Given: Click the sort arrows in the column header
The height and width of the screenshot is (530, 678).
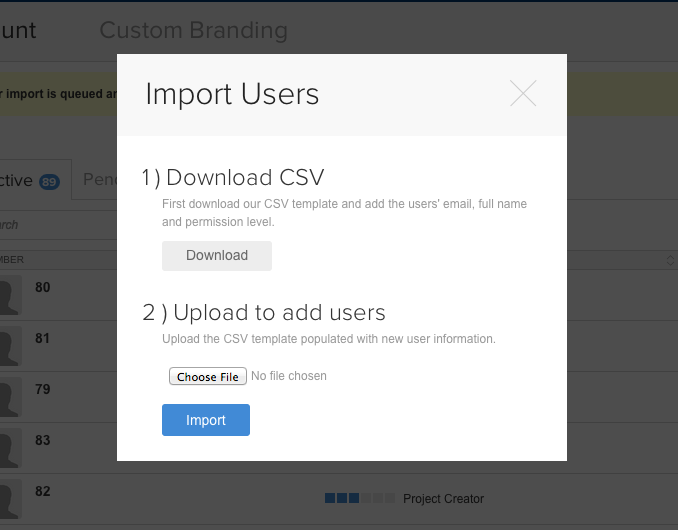Looking at the screenshot, I should click(670, 260).
